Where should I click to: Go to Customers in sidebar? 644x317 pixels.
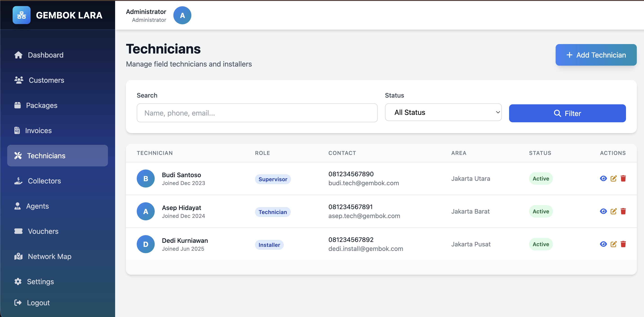click(x=46, y=80)
